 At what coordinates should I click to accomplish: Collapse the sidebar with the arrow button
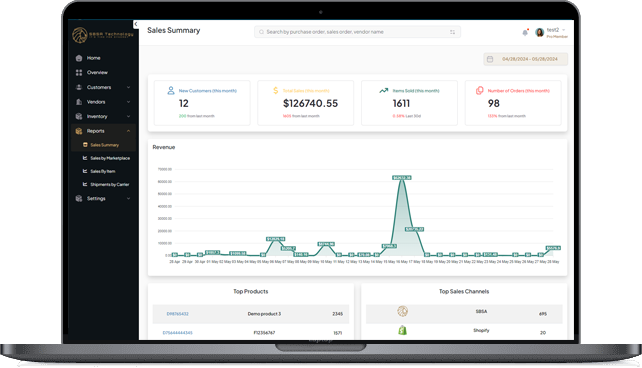point(136,25)
